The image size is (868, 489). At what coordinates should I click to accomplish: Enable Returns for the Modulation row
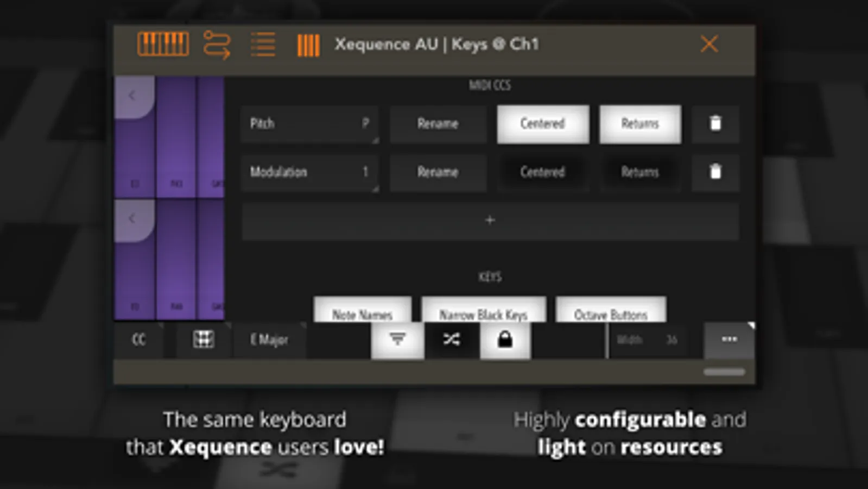point(640,172)
